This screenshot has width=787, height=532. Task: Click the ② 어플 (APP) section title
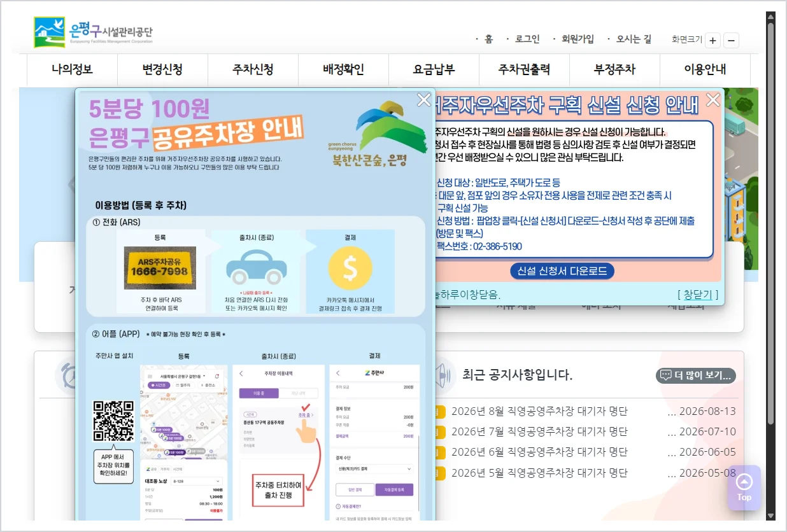coord(116,333)
